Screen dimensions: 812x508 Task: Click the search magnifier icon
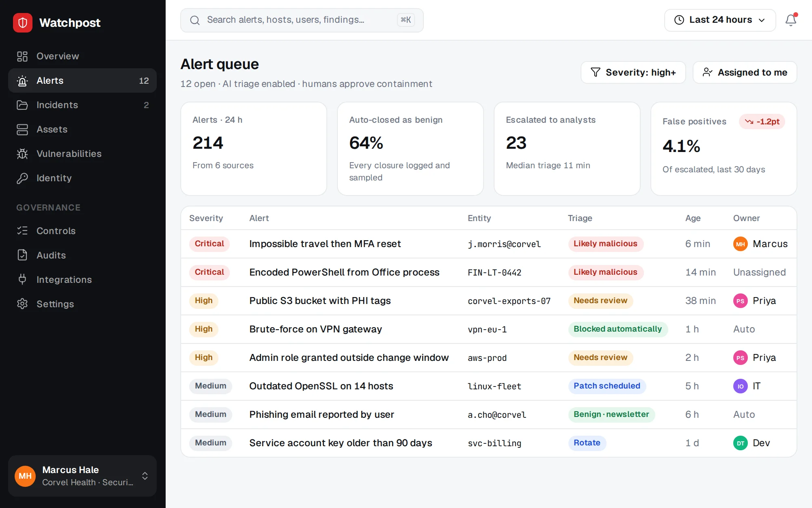(x=195, y=20)
